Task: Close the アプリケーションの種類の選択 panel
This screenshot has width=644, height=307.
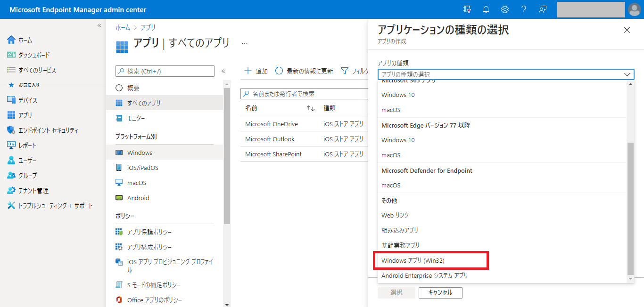Action: pyautogui.click(x=627, y=30)
